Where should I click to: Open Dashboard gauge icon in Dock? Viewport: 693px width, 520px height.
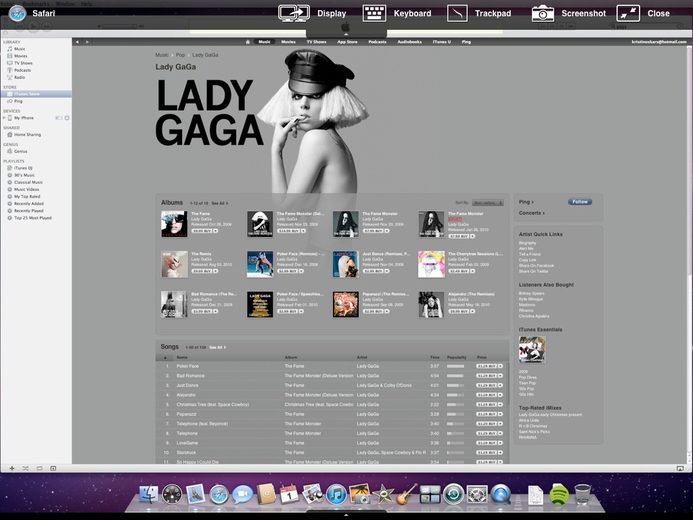tap(172, 494)
